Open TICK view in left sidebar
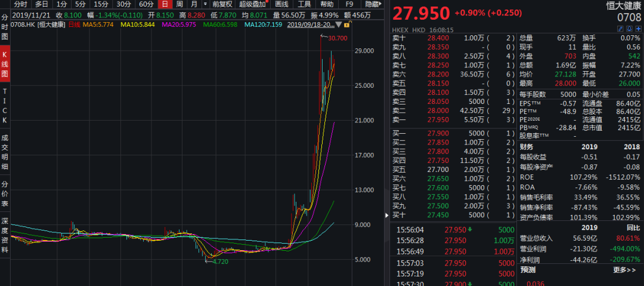This screenshot has width=644, height=286. click(5, 105)
